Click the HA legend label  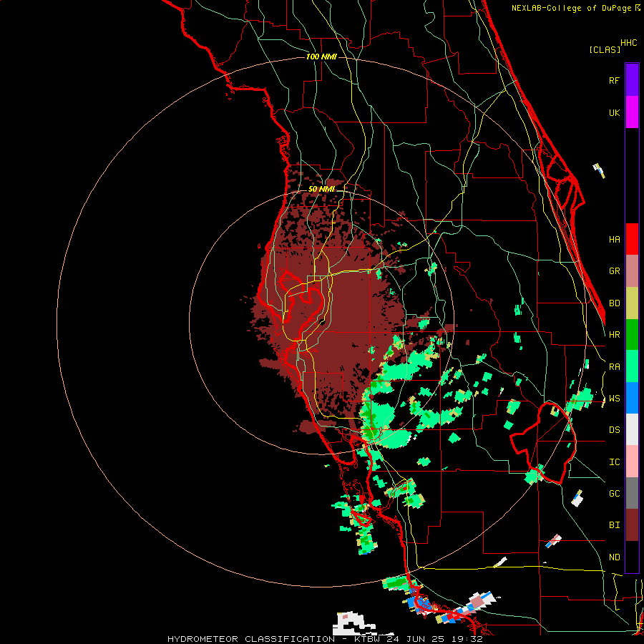point(614,240)
